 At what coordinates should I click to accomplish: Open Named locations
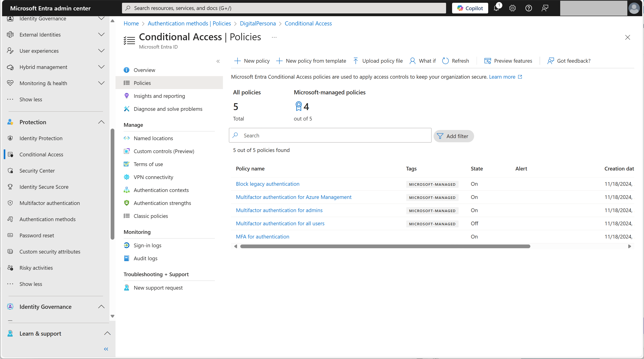point(153,138)
